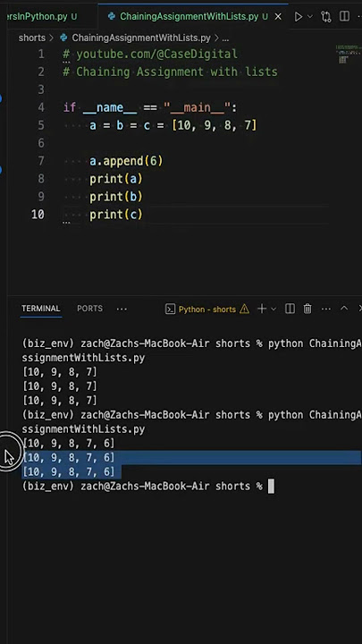Viewport: 362px width, 644px height.
Task: Maximize panel size with the chevron up
Action: coord(344,309)
